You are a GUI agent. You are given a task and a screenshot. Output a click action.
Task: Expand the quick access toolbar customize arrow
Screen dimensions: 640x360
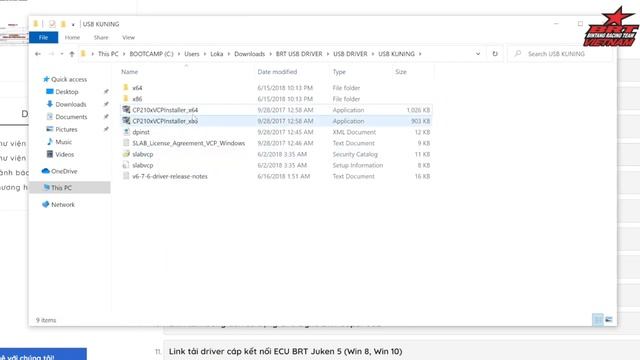(73, 24)
